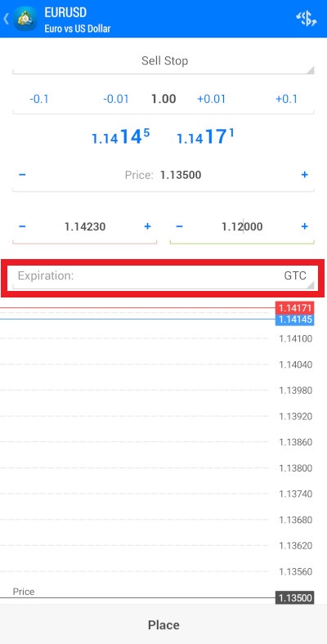Decrease take profit 1.12000 with minus
The image size is (327, 644).
[179, 226]
